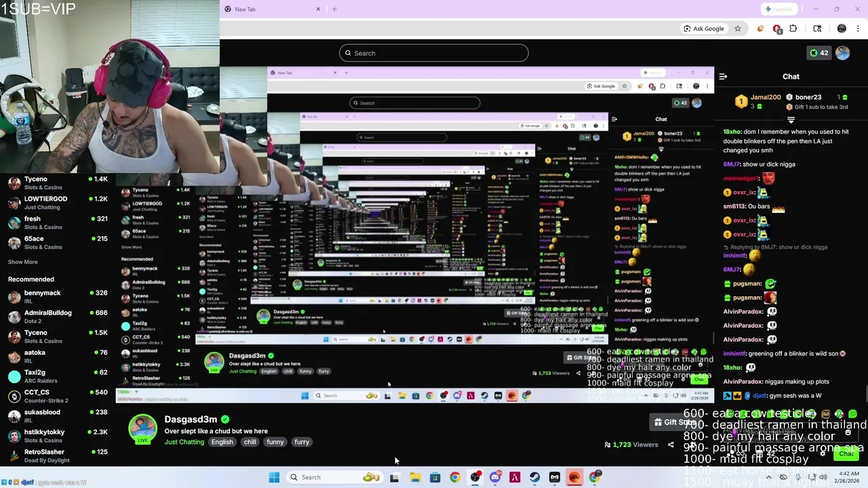Open the Kick user avatar menu

click(843, 53)
